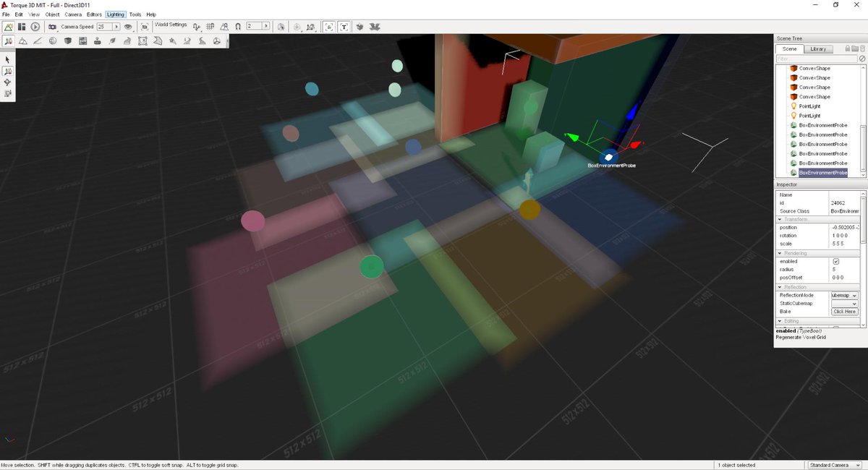Select the Datablock Editor icon

82,40
